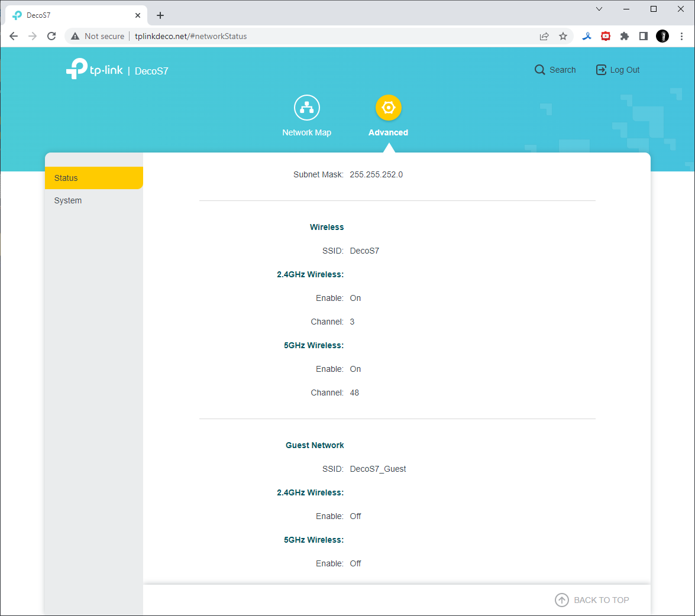Click the Back to Top arrow icon

(x=561, y=600)
